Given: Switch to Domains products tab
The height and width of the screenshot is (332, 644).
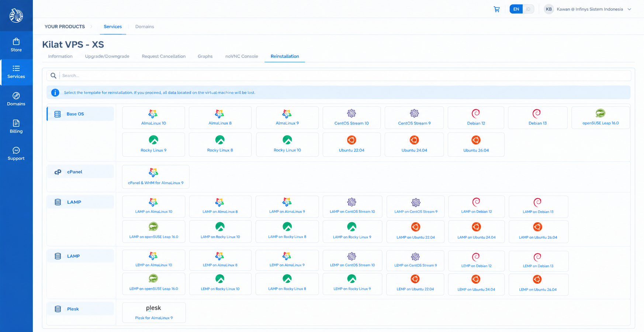Looking at the screenshot, I should tap(145, 27).
